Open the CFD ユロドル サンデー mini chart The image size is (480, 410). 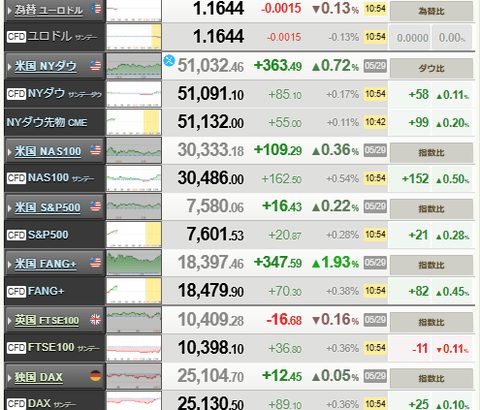coord(134,37)
